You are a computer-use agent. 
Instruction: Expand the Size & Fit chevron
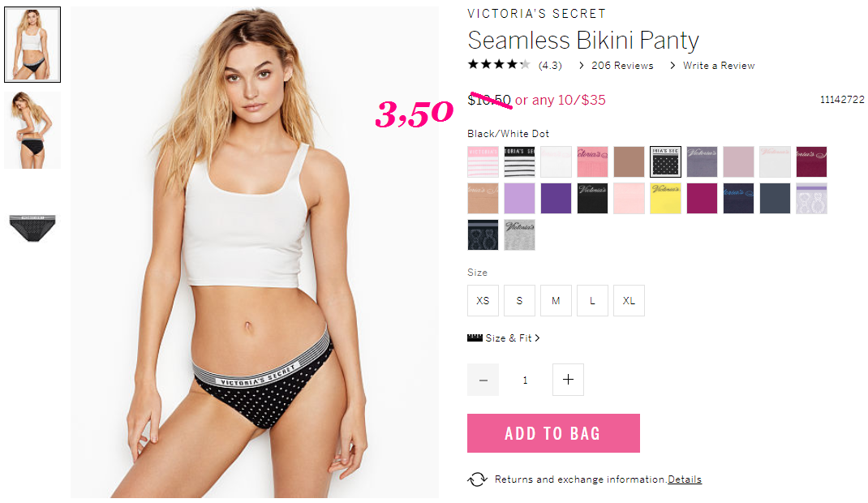537,338
